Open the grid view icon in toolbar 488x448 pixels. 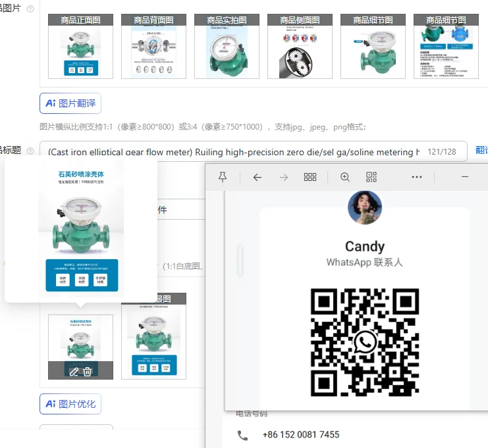click(310, 177)
